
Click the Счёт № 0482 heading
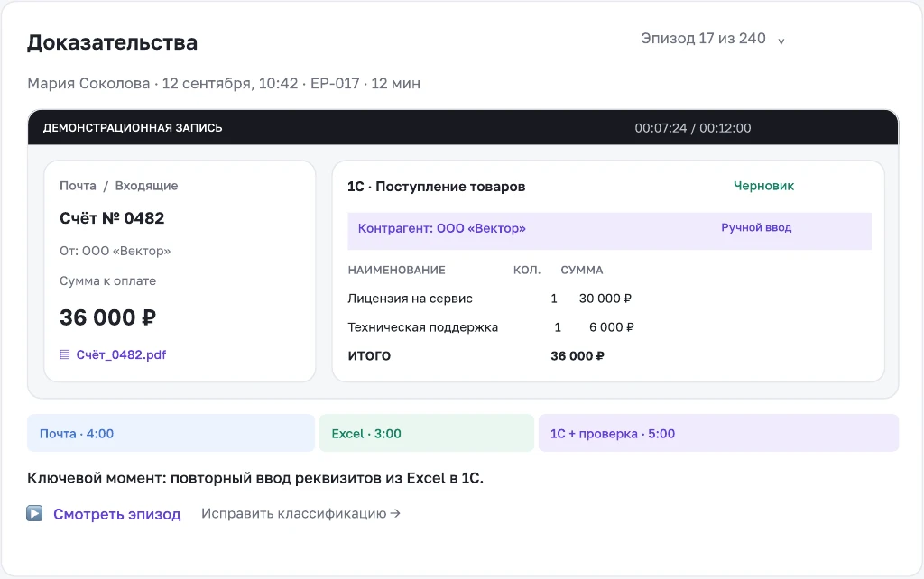point(112,218)
